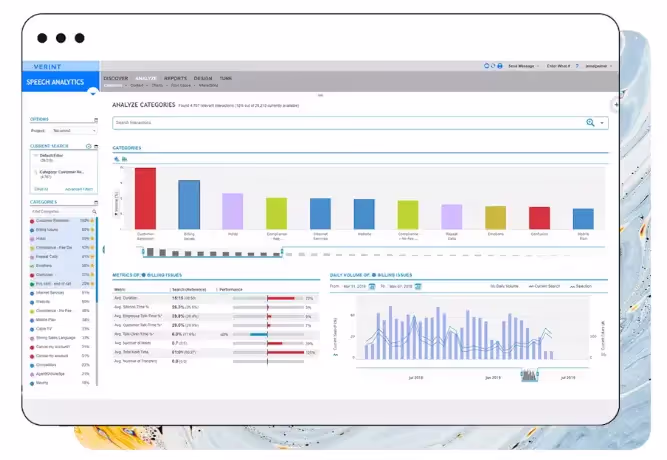Open the Send Message menu
This screenshot has height=460, width=667.
click(523, 66)
